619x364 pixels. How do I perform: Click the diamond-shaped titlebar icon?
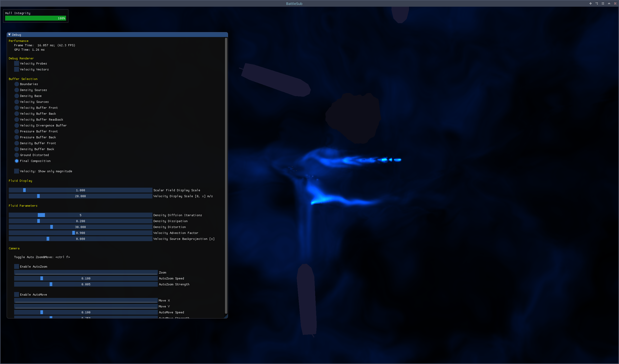pyautogui.click(x=590, y=4)
